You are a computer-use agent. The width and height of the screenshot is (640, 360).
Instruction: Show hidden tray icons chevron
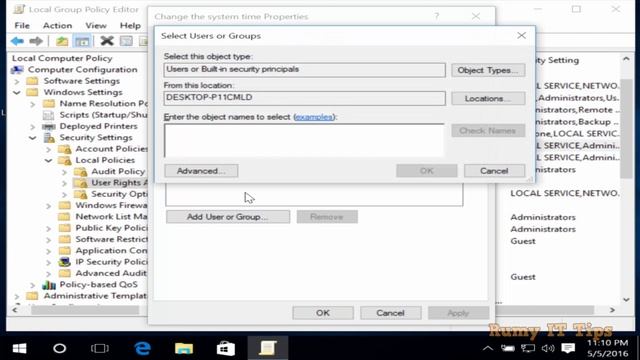click(487, 348)
